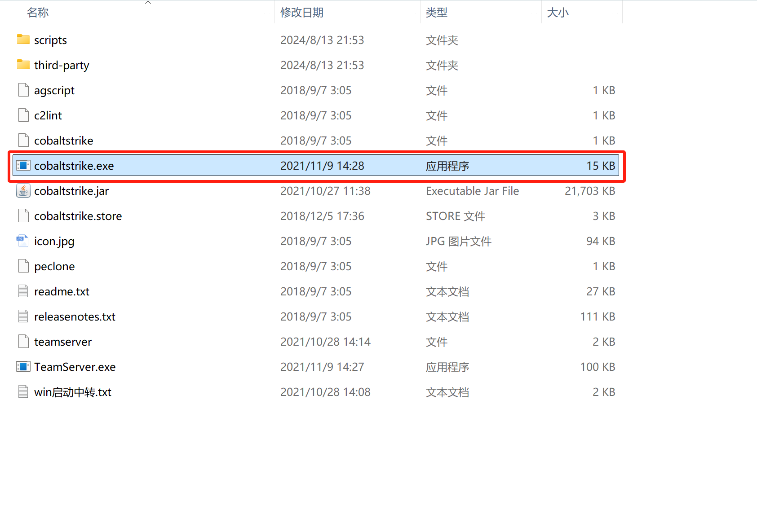Viewport: 757px width, 532px height.
Task: Click 文件夹 type in scripts row
Action: click(x=442, y=40)
